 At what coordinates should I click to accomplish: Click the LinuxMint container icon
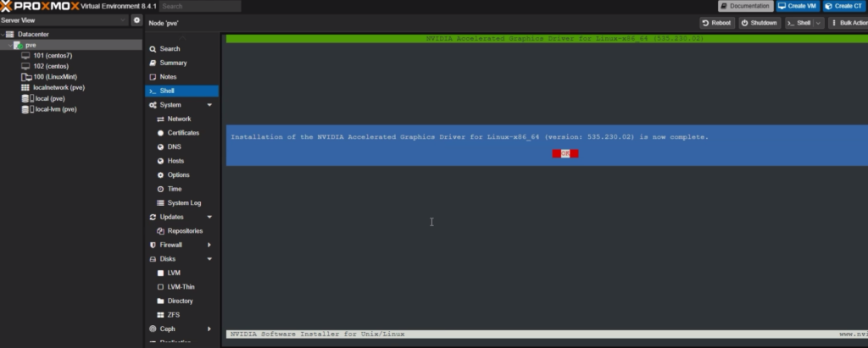tap(26, 77)
